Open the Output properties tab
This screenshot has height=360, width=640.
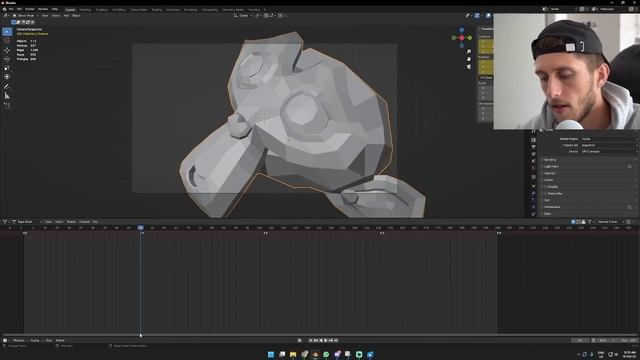pos(533,147)
